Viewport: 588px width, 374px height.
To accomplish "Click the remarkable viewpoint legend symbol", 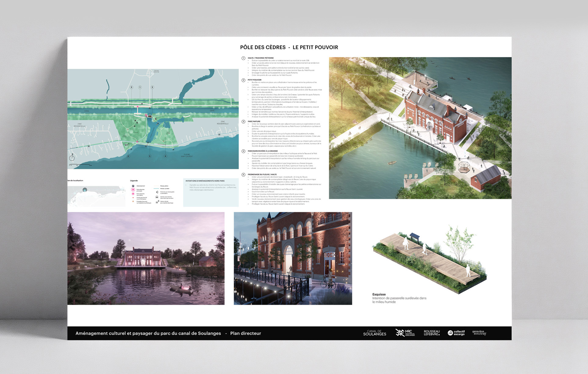I will 157,192.
